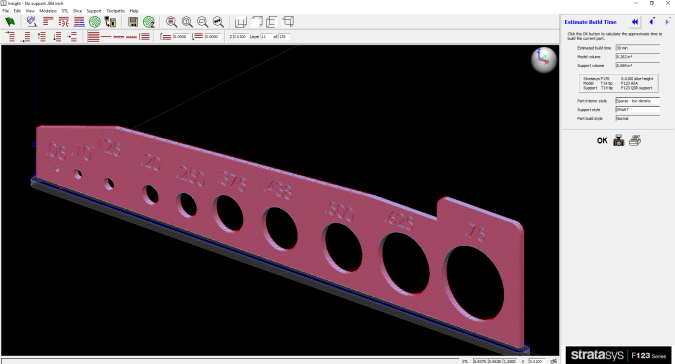The image size is (675, 364).
Task: Open the Modelers menu
Action: tap(48, 11)
